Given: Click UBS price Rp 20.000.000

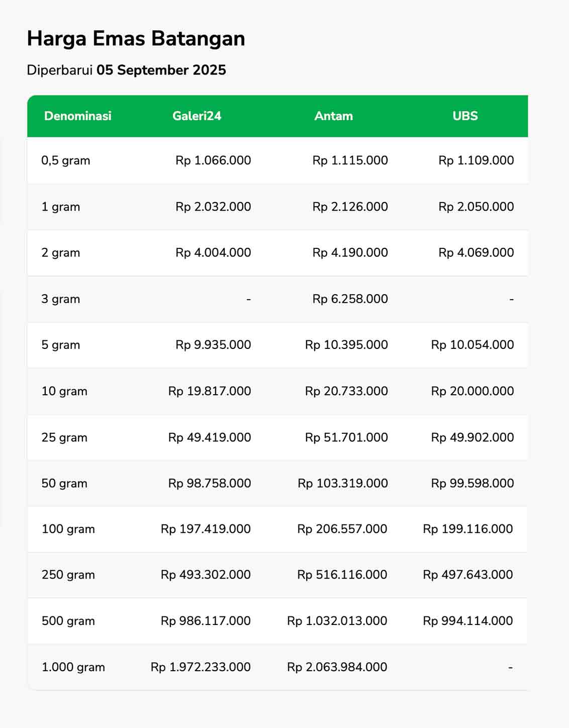Looking at the screenshot, I should (x=472, y=391).
